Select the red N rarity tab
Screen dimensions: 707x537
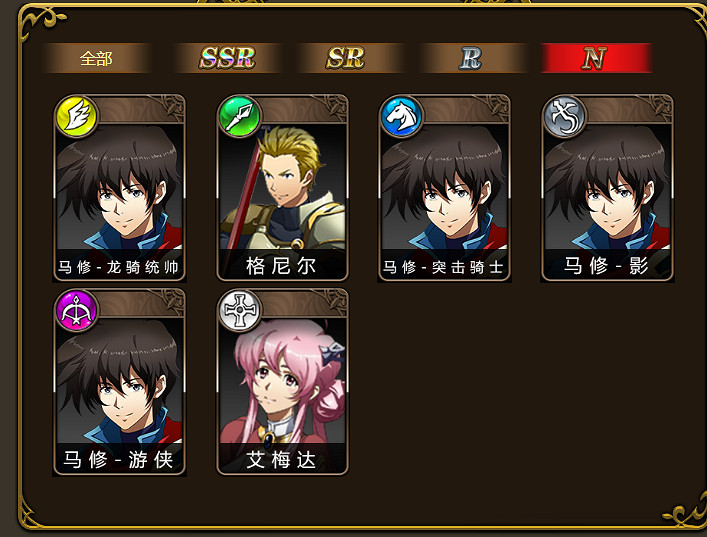coord(595,58)
